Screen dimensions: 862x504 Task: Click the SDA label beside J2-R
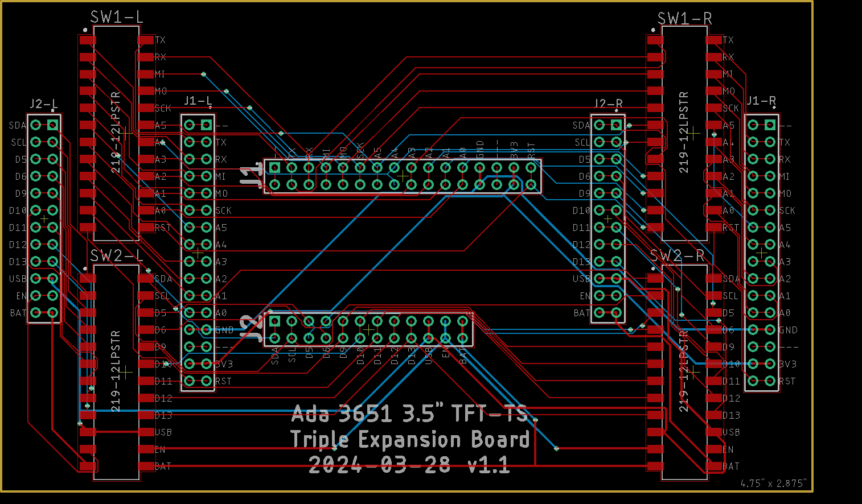click(x=581, y=125)
